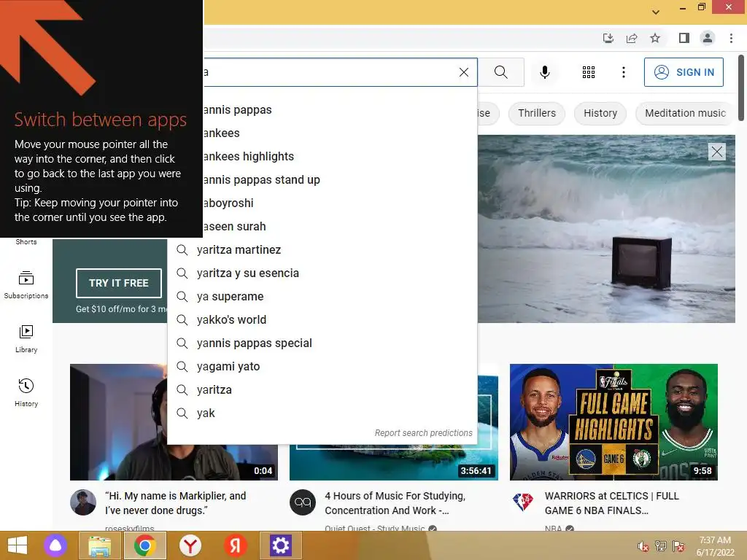747x560 pixels.
Task: Choose suggestion 'yannis pappas special'
Action: (x=322, y=343)
